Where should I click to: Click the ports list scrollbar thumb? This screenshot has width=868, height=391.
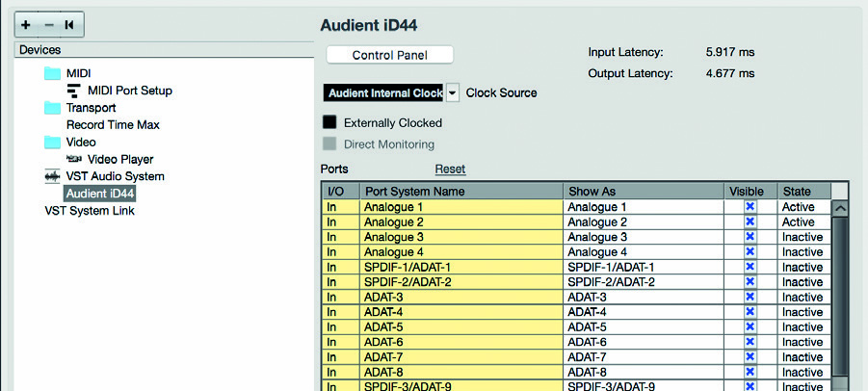[840, 296]
